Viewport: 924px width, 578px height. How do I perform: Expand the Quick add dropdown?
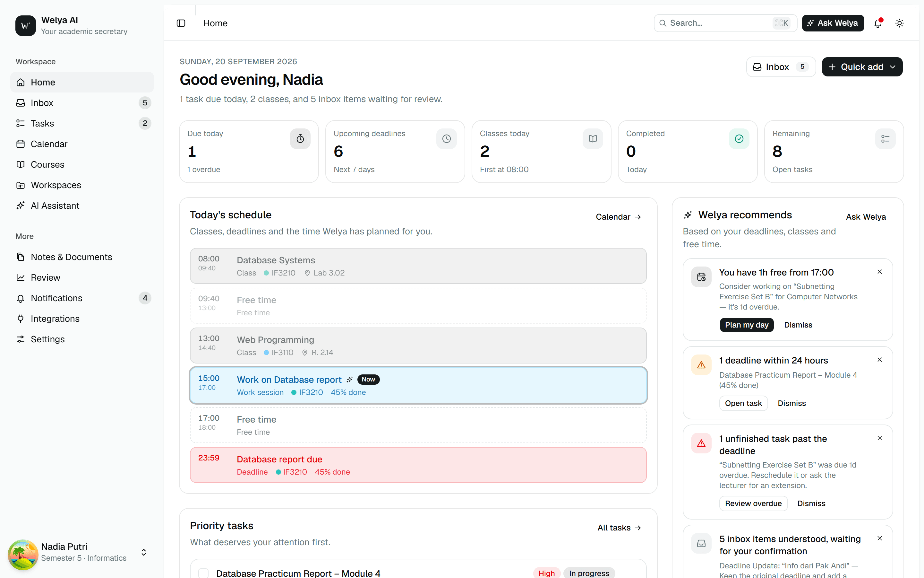point(862,67)
